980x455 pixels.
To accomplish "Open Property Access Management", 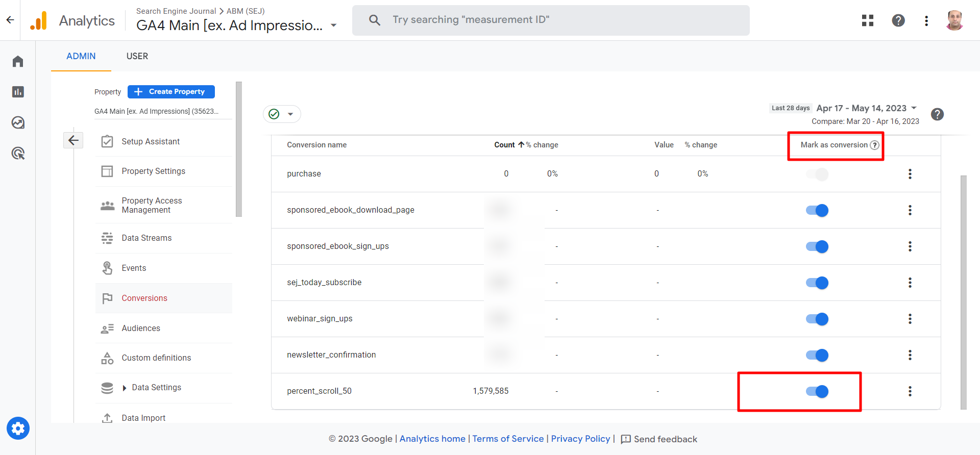I will 164,205.
